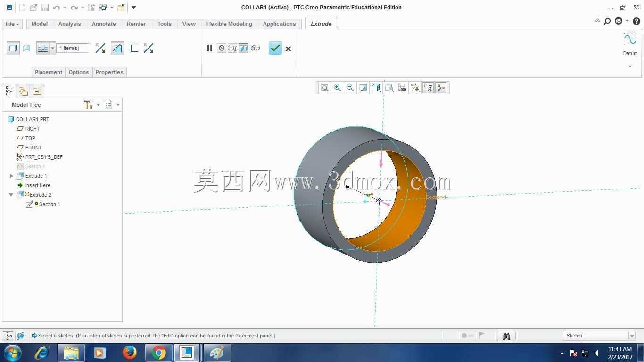
Task: Accept the extrude with green checkmark
Action: coord(275,48)
